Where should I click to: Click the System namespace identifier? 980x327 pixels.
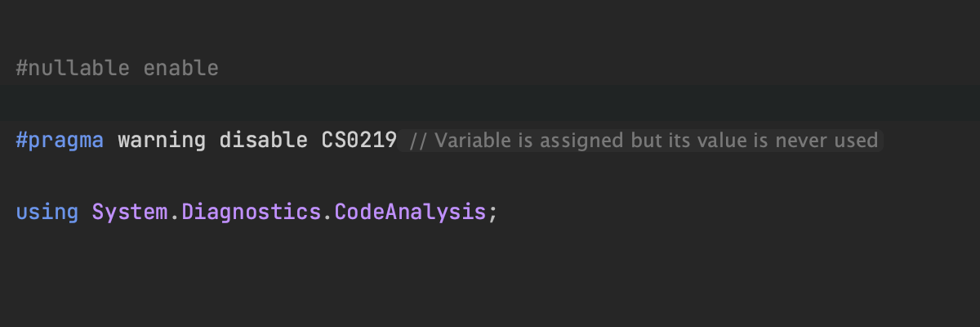pos(130,213)
